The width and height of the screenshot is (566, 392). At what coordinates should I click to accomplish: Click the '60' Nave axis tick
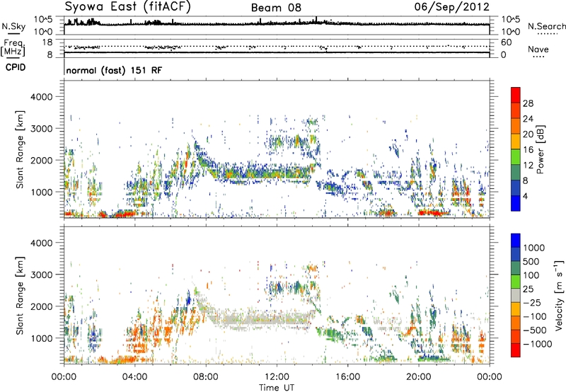coord(507,42)
